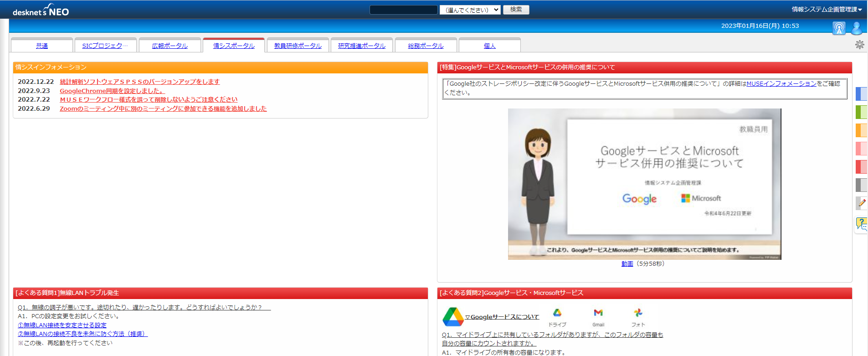This screenshot has height=356, width=868.
Task: Play the Google and Microsoft video thumbnail
Action: 644,184
